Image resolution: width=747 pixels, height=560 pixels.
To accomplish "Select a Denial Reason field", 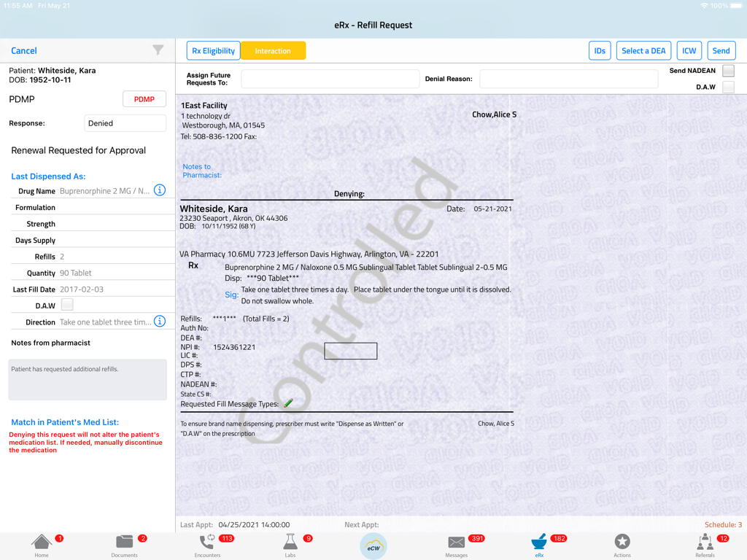I will (x=568, y=79).
